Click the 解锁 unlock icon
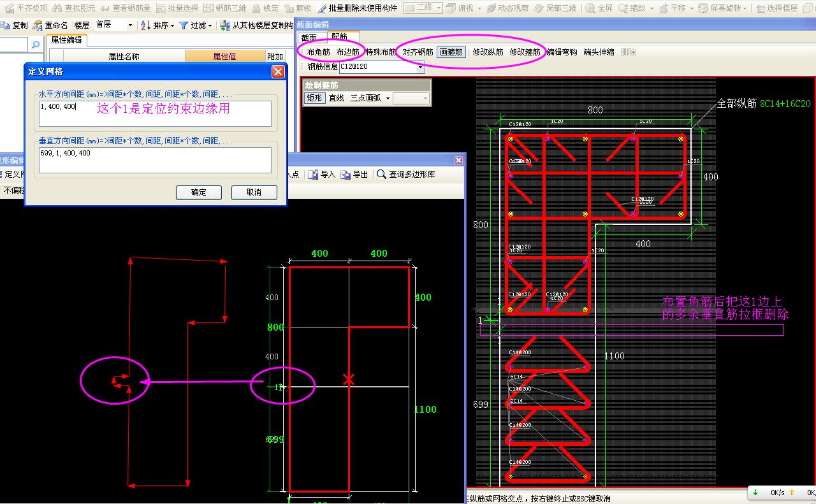 [289, 8]
